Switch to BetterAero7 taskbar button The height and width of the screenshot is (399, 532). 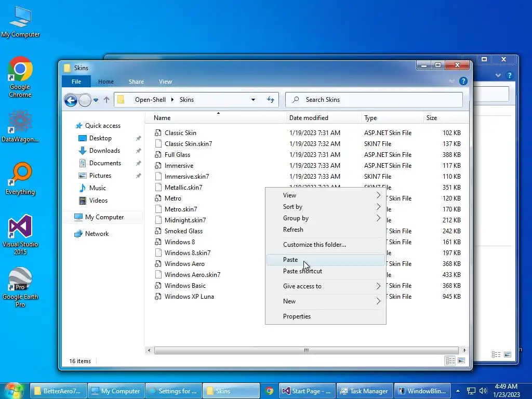coord(58,391)
